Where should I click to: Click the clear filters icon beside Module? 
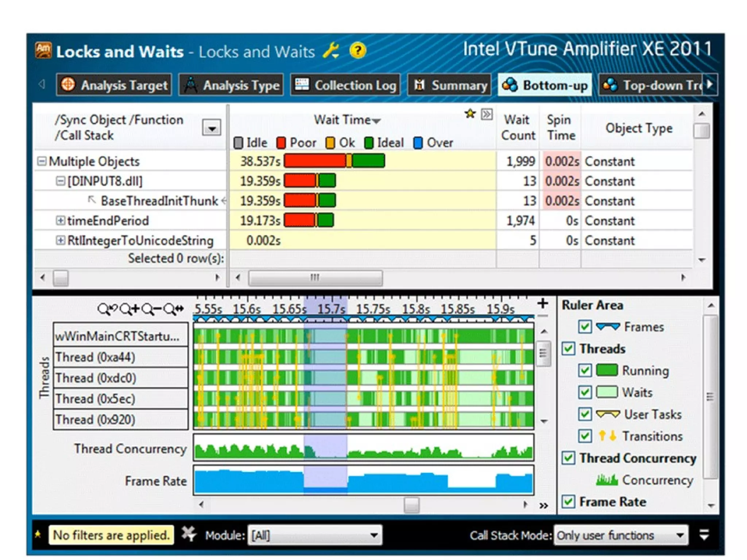pyautogui.click(x=189, y=534)
